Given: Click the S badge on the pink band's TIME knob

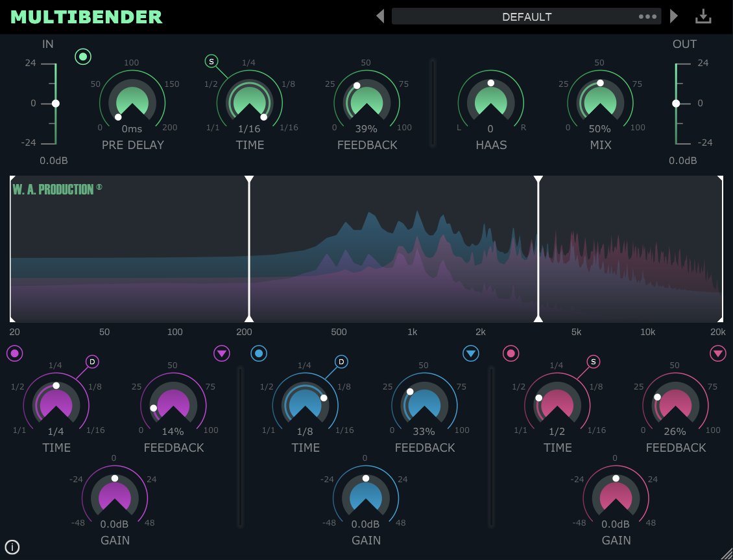Looking at the screenshot, I should coord(594,362).
